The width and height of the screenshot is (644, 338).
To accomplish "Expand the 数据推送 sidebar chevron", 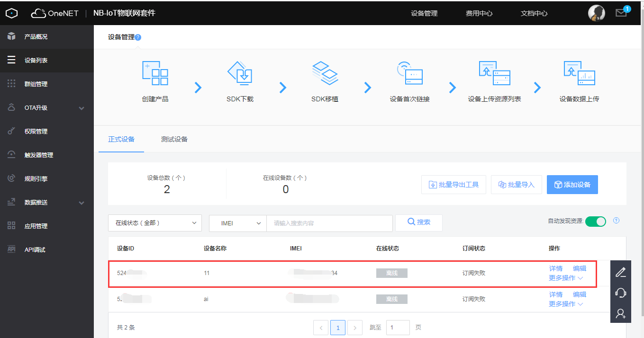I will (x=82, y=203).
